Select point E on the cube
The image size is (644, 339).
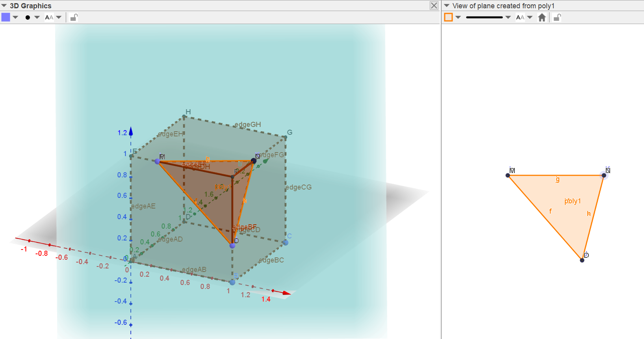click(x=131, y=156)
